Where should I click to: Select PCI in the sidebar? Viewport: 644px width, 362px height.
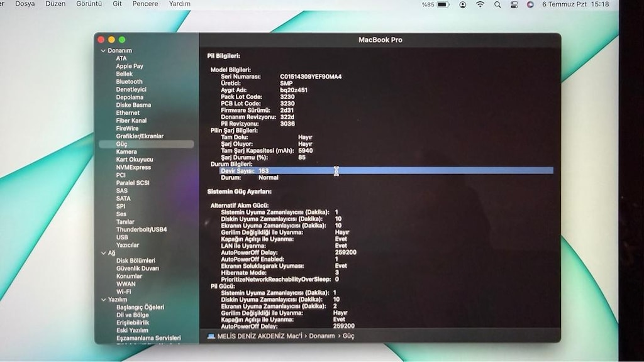120,175
